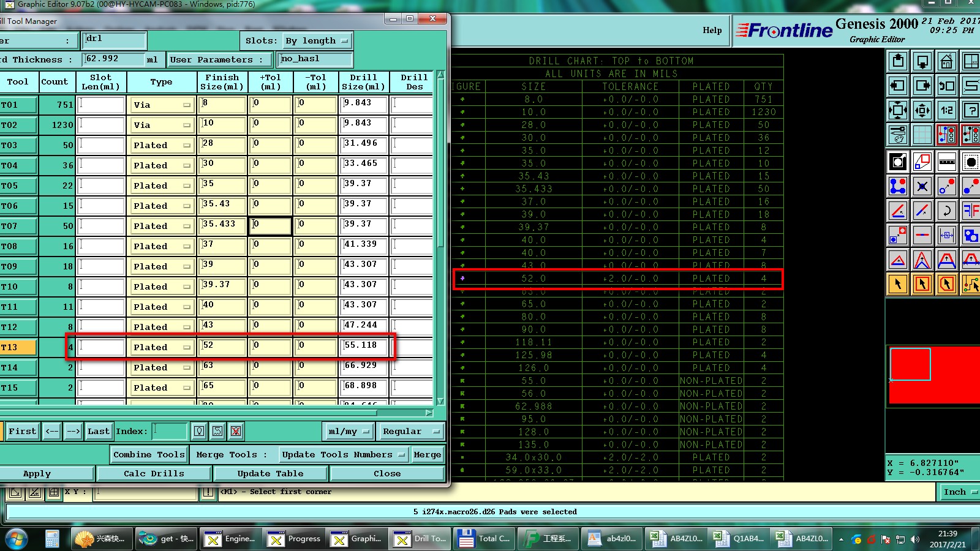Click the Update Table button
The height and width of the screenshot is (551, 980).
270,473
